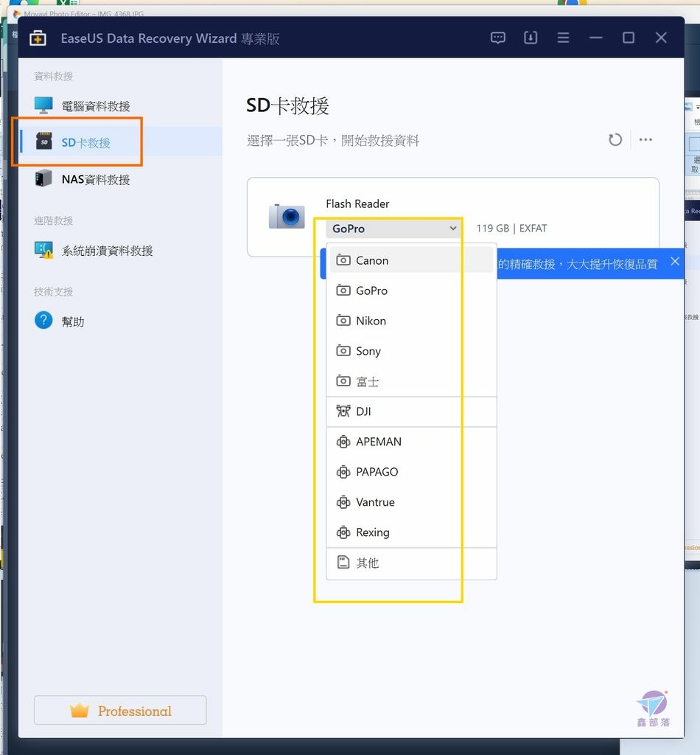Close the EaseUS Data Recovery window
The height and width of the screenshot is (755, 700).
click(661, 38)
